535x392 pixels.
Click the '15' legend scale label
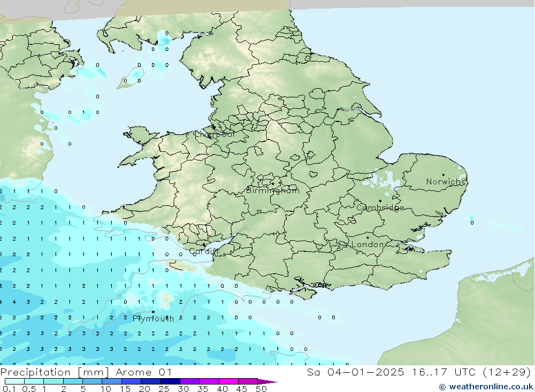coord(125,389)
